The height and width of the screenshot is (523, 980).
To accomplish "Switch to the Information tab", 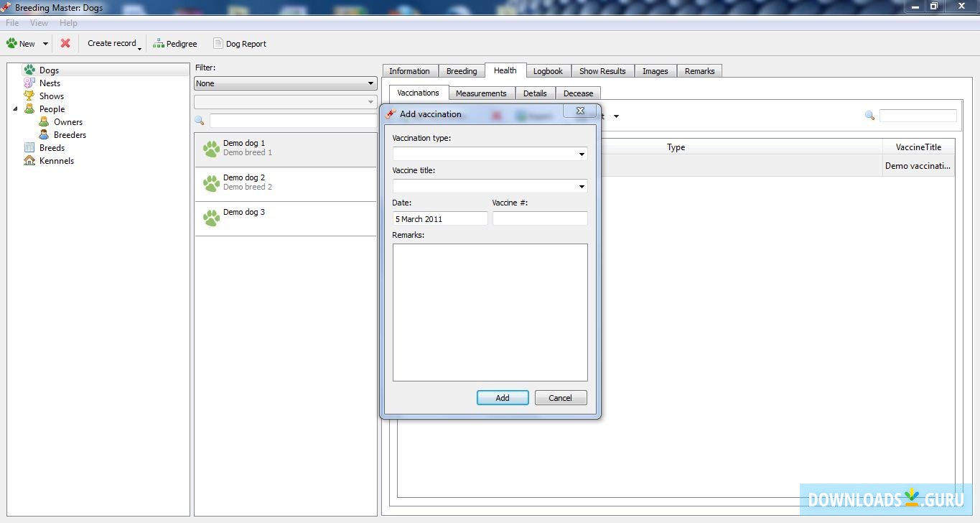I will coord(409,71).
